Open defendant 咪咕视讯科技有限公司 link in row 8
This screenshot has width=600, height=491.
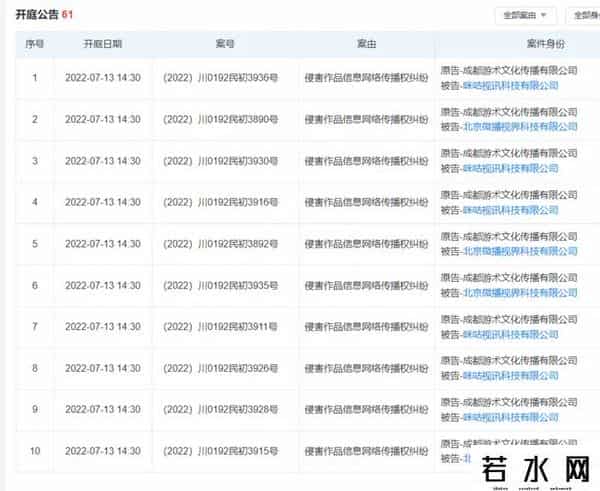point(510,376)
